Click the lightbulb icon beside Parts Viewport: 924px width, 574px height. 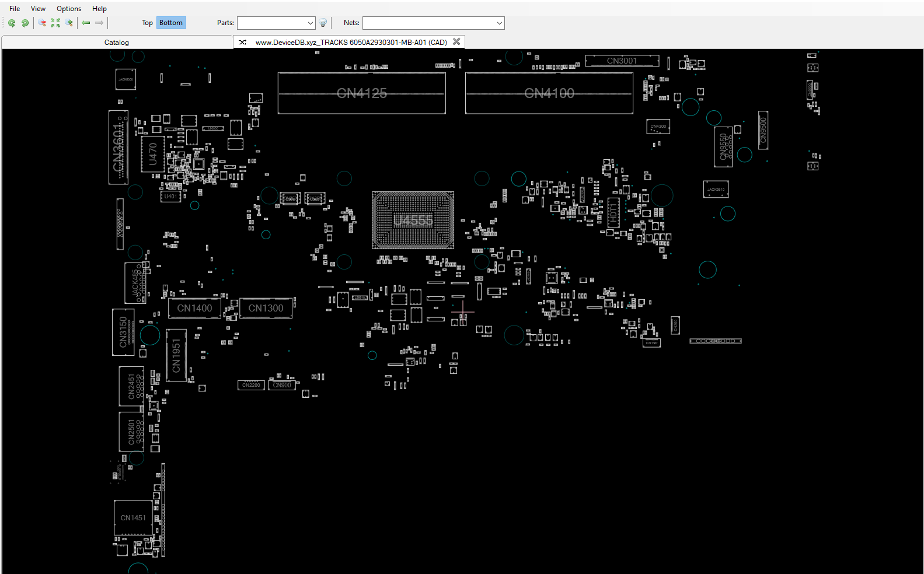click(x=323, y=23)
